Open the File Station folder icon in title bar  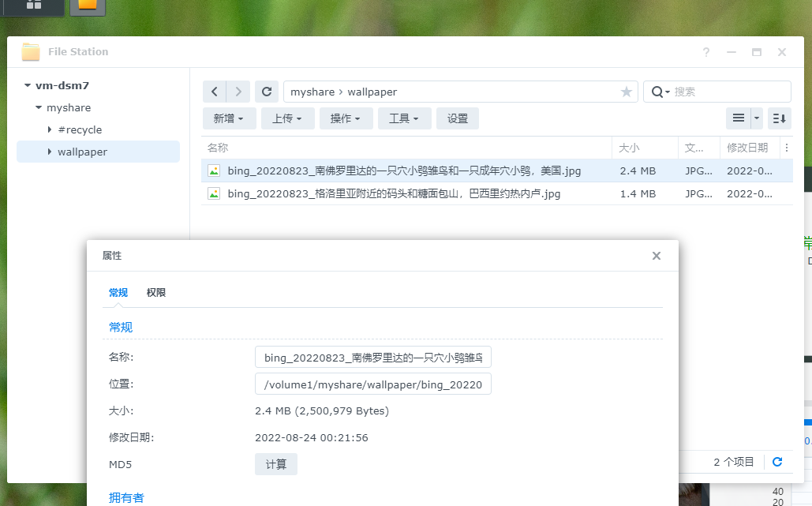coord(31,52)
